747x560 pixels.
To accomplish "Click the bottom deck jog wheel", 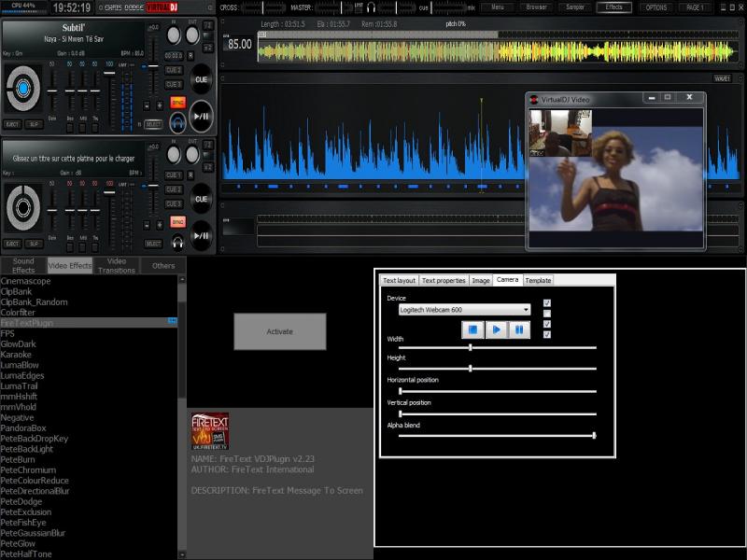I will tap(22, 207).
